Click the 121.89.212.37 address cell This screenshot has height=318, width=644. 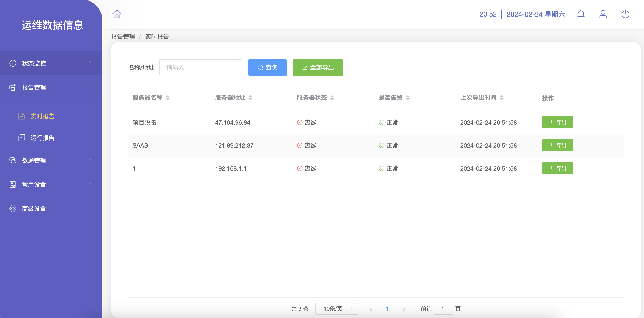pos(234,145)
